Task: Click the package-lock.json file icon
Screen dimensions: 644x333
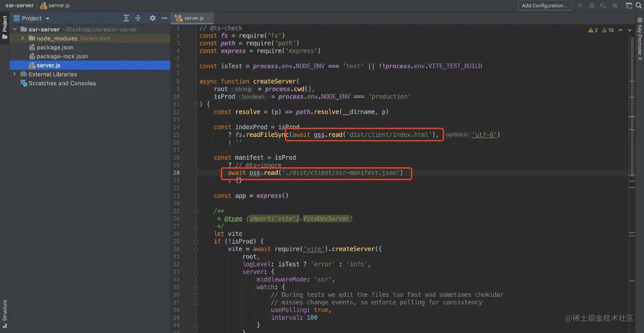Action: click(32, 56)
